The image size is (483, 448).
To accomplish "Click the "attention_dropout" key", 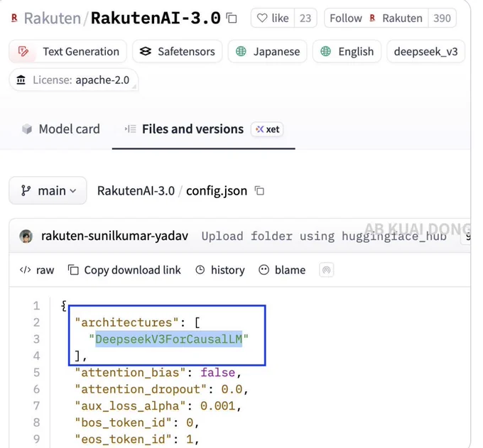I will tap(141, 389).
